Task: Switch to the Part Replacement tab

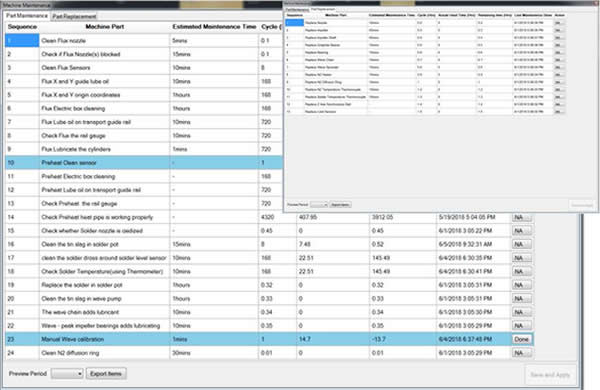Action: pos(74,16)
